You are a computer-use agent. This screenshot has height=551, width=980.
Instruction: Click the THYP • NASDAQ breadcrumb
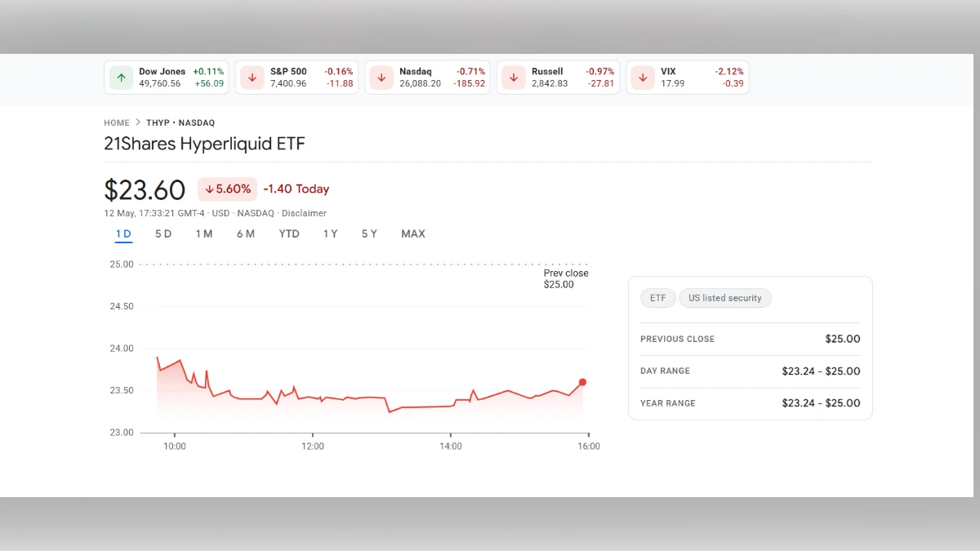coord(180,122)
